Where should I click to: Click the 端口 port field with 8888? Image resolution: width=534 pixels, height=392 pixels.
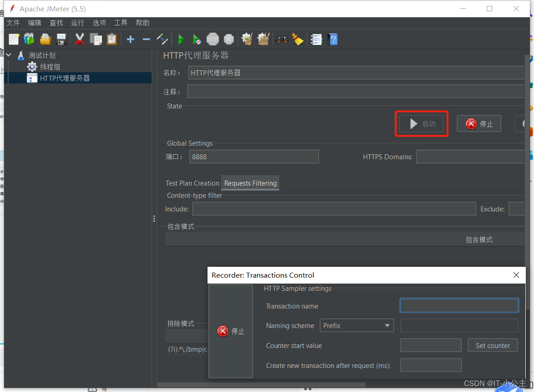[254, 157]
